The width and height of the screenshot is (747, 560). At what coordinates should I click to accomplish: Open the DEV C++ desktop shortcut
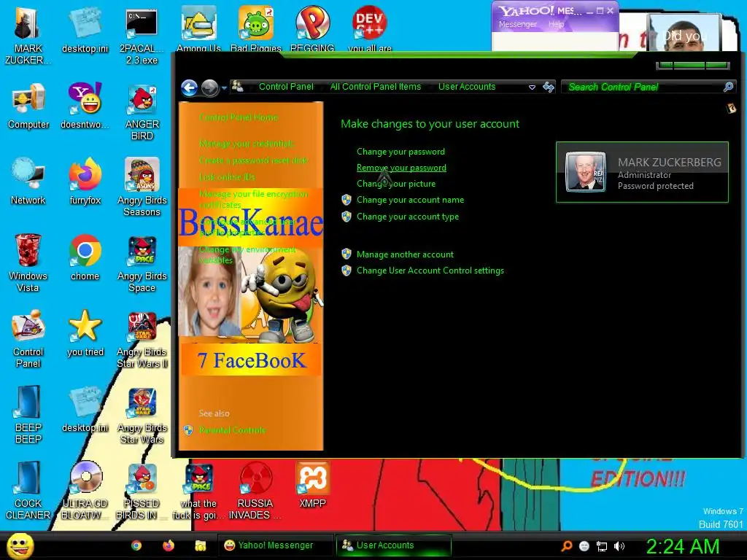pyautogui.click(x=370, y=28)
